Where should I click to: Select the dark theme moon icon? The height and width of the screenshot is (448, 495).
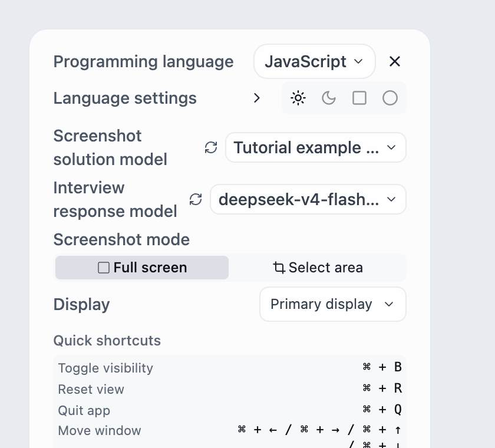click(x=329, y=98)
